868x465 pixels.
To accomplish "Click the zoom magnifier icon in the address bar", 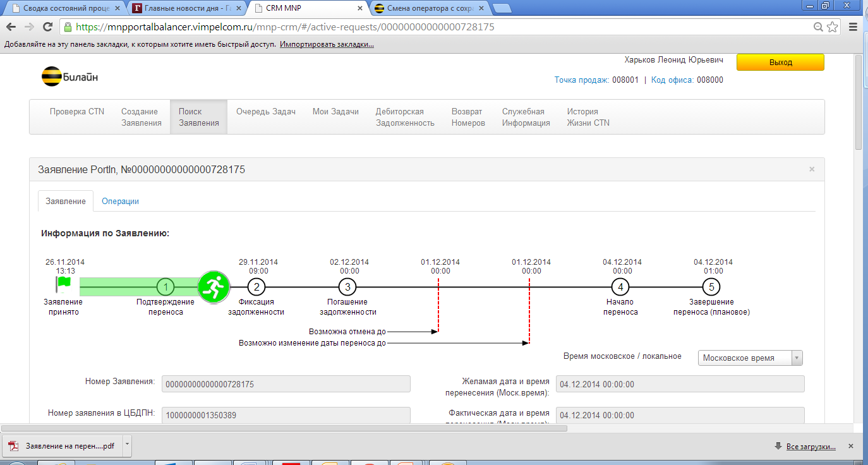I will [819, 27].
